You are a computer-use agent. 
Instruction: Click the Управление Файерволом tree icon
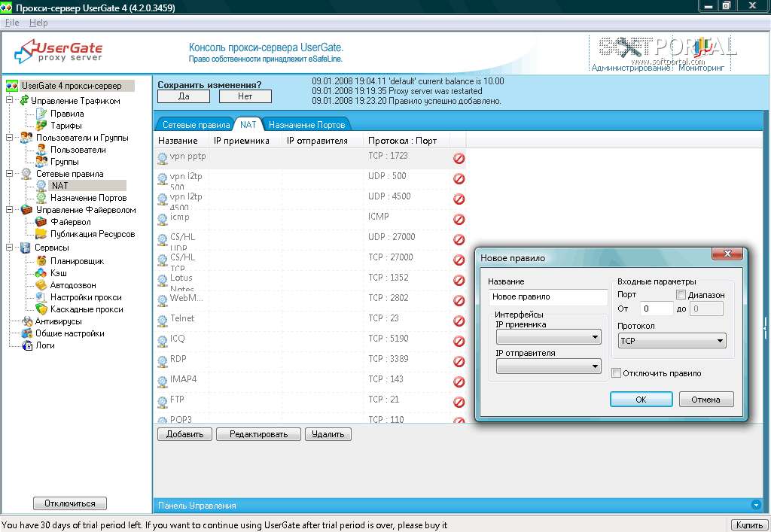(26, 210)
